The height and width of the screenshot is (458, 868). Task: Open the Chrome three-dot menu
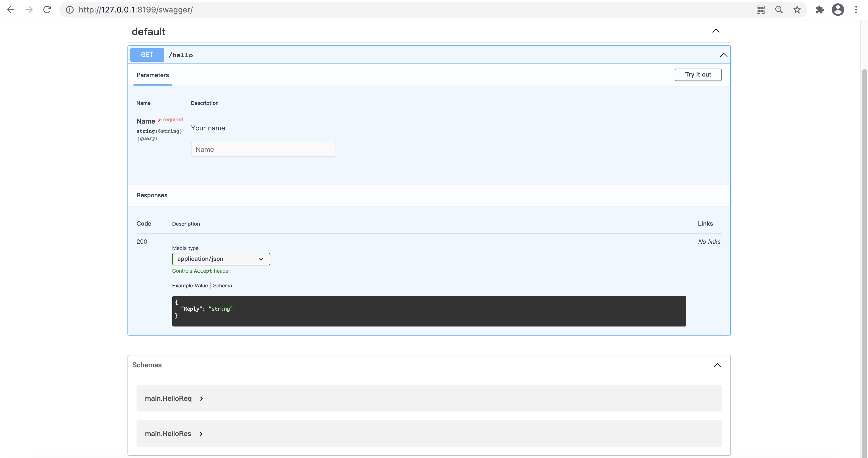tap(856, 10)
